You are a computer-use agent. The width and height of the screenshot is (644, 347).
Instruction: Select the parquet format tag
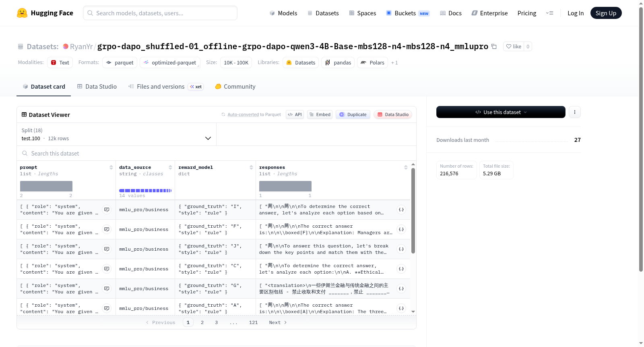tap(120, 62)
